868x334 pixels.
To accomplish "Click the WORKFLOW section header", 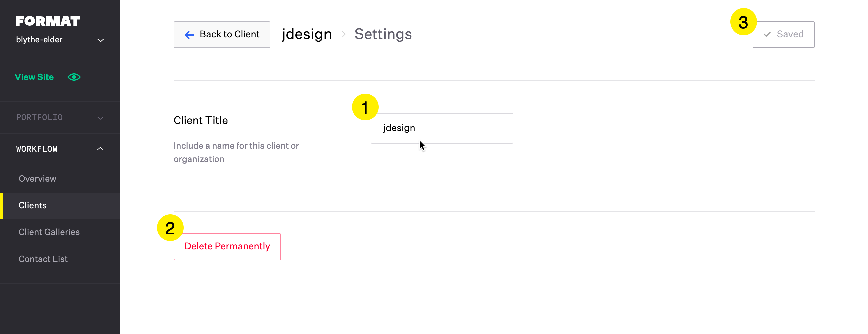I will click(x=60, y=149).
